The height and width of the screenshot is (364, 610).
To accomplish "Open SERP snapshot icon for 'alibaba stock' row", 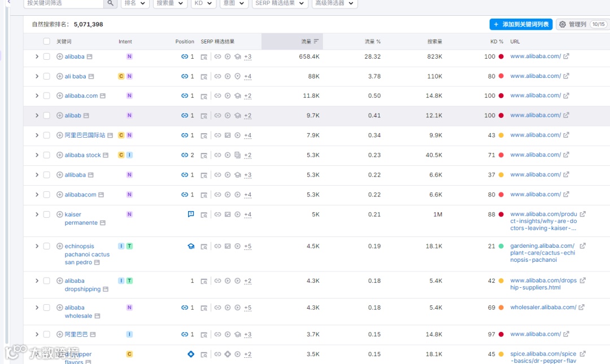I will coord(204,155).
